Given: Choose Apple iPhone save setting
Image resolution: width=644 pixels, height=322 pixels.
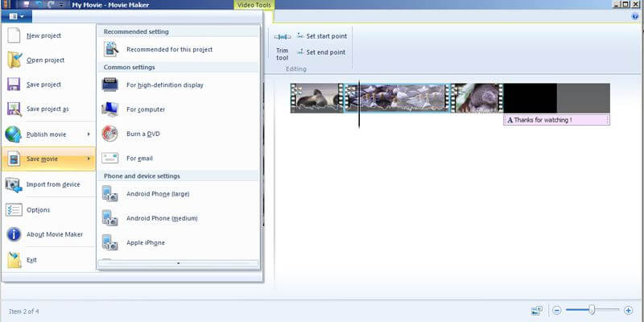Looking at the screenshot, I should coord(178,243).
